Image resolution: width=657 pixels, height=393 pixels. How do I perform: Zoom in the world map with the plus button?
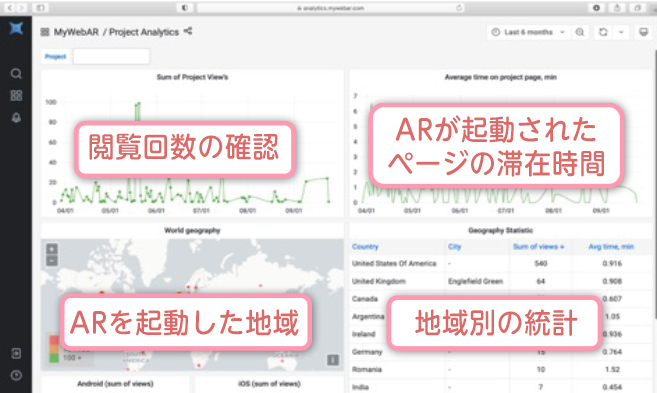(52, 249)
